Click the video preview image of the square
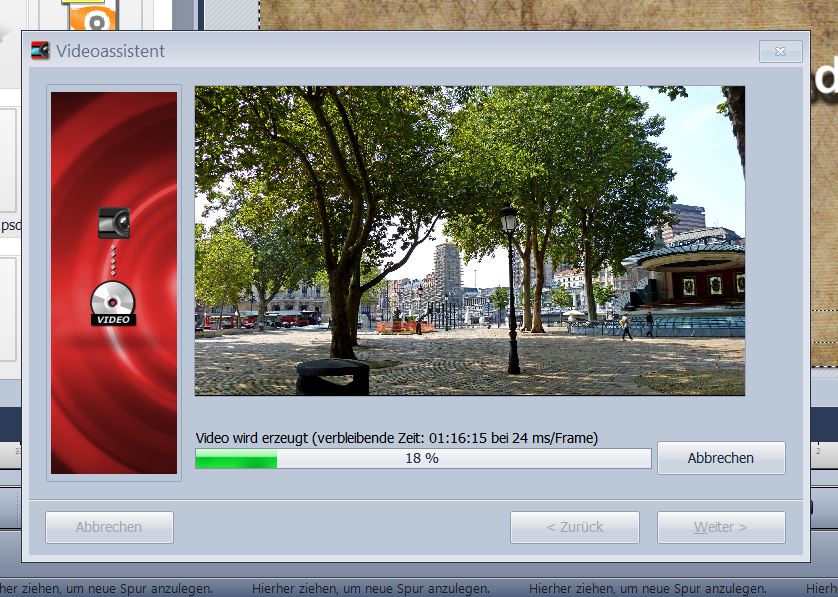 (x=469, y=240)
